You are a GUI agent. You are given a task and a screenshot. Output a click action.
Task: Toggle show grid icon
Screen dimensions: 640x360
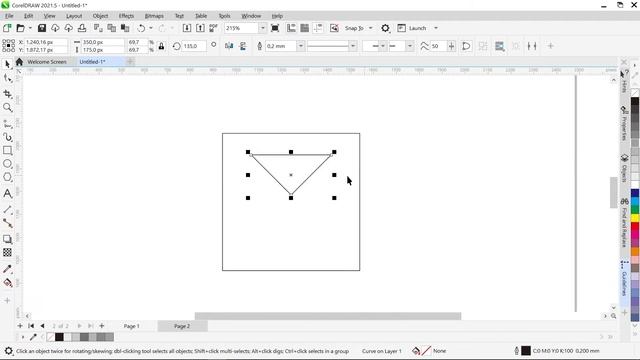304,28
